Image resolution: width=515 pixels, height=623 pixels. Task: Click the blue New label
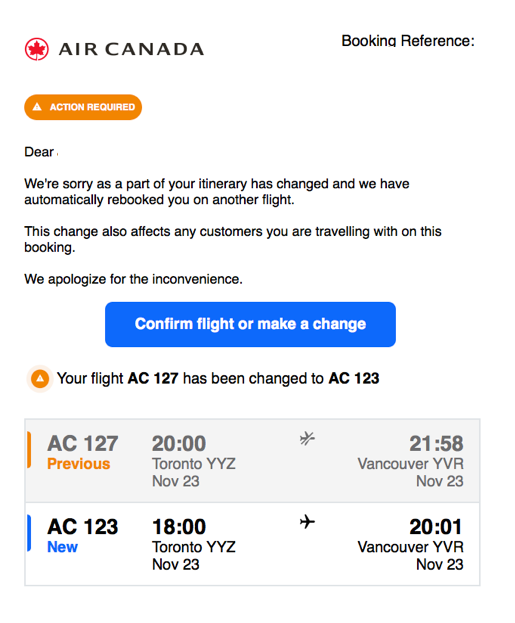tap(62, 547)
